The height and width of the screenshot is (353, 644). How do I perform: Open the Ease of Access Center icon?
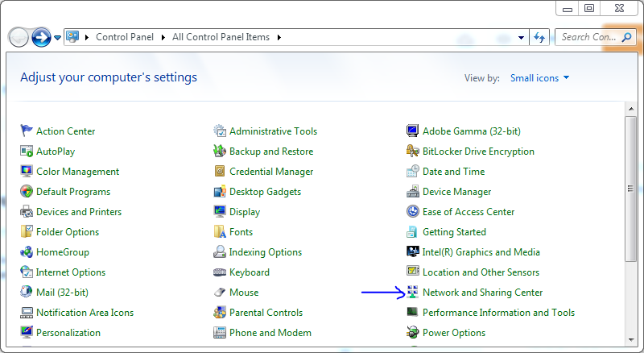click(412, 211)
